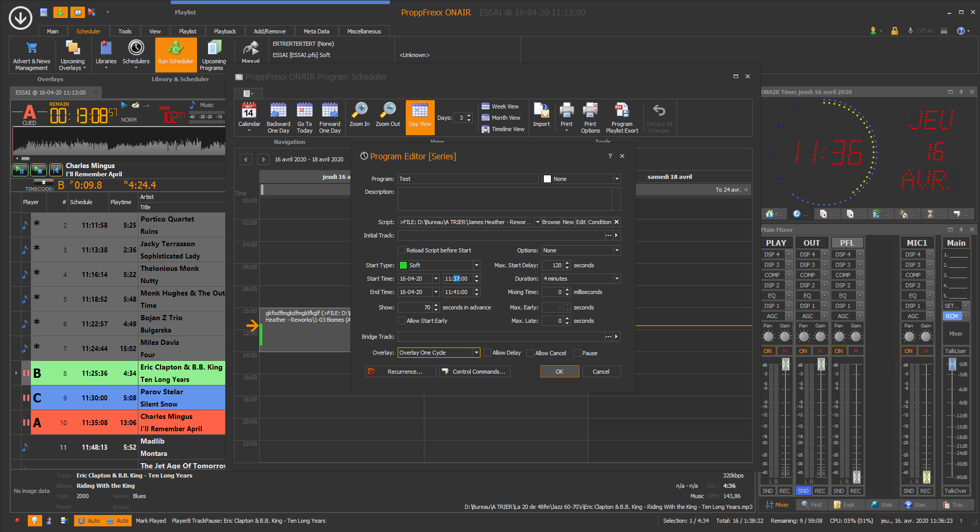Switch to the Playback ribbon tab

(x=225, y=31)
